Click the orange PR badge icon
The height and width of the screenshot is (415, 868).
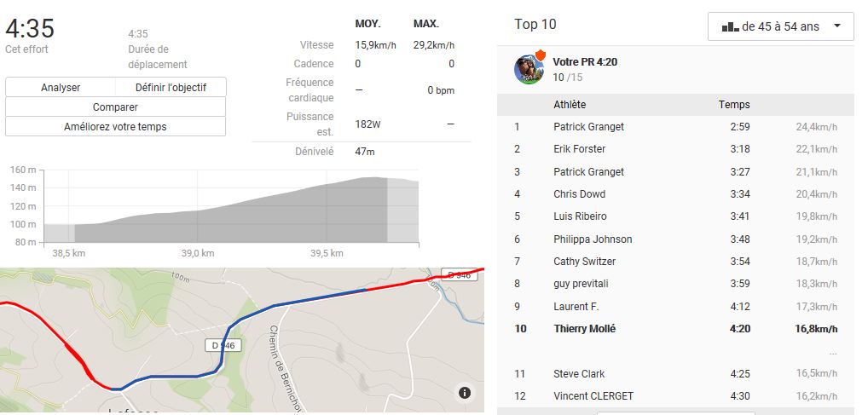point(540,55)
